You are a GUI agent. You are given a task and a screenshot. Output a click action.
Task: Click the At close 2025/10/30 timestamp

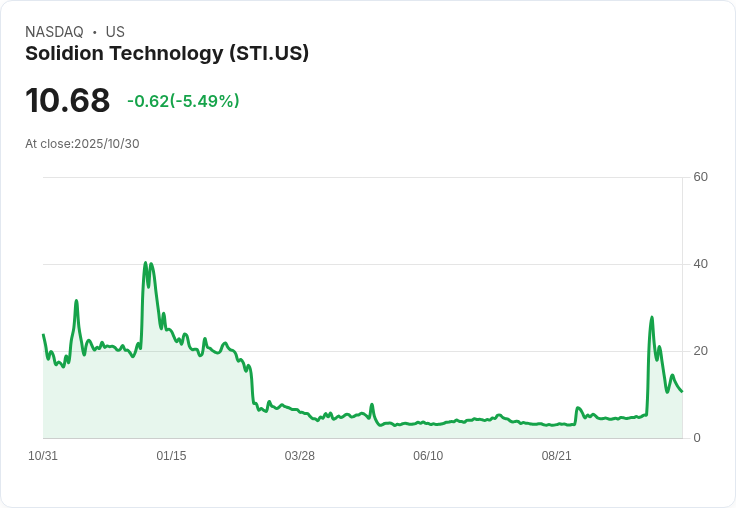pos(82,144)
